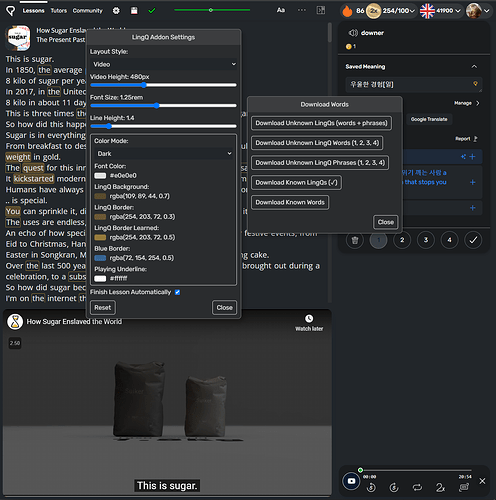Open the Layout Style dropdown
This screenshot has height=500, width=496.
(164, 64)
